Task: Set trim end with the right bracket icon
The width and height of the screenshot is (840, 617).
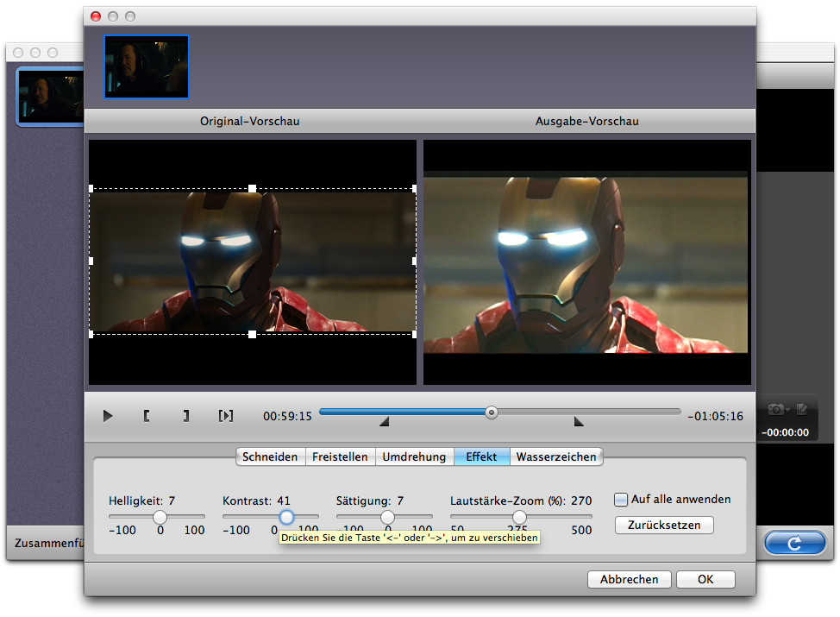Action: [185, 416]
